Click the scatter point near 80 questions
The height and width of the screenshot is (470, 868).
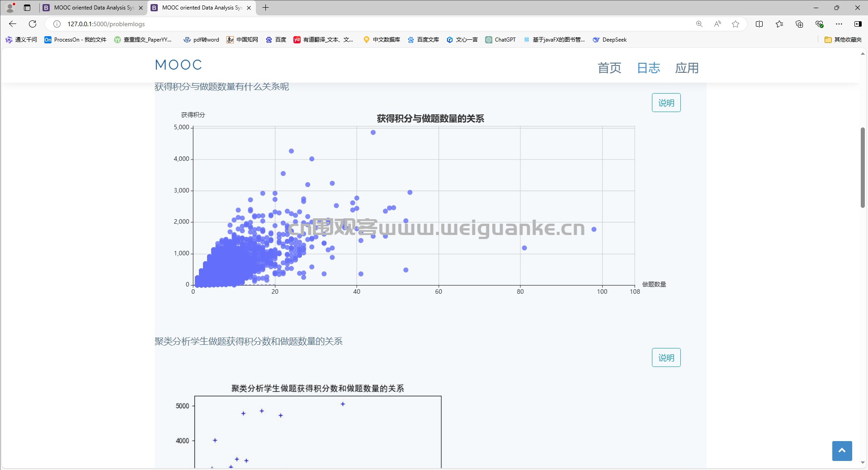click(x=524, y=248)
